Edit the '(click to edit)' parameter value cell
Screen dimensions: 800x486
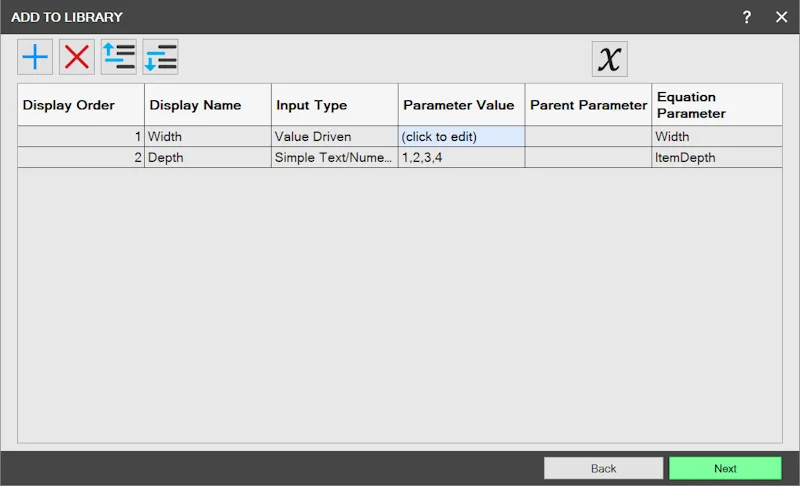point(461,137)
